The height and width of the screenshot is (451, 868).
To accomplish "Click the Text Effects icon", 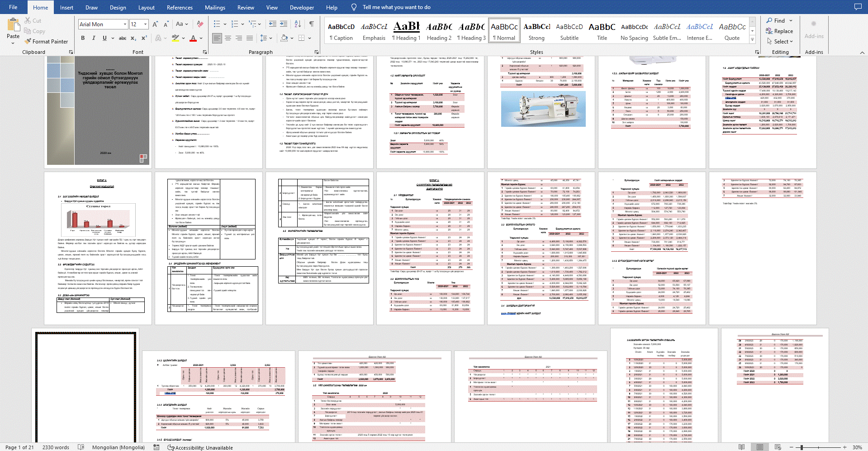I will pos(158,38).
